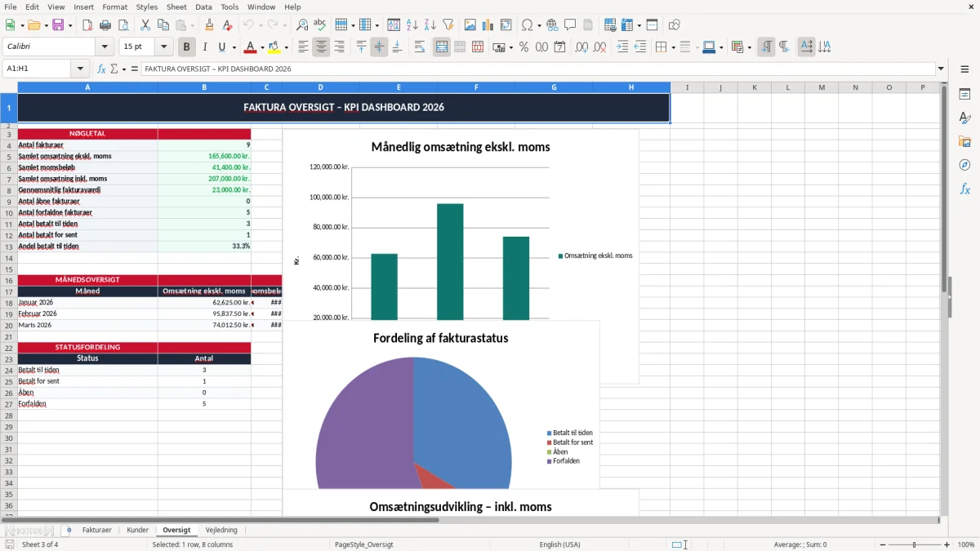This screenshot has height=551, width=980.
Task: Click the Copy icon
Action: point(163,25)
